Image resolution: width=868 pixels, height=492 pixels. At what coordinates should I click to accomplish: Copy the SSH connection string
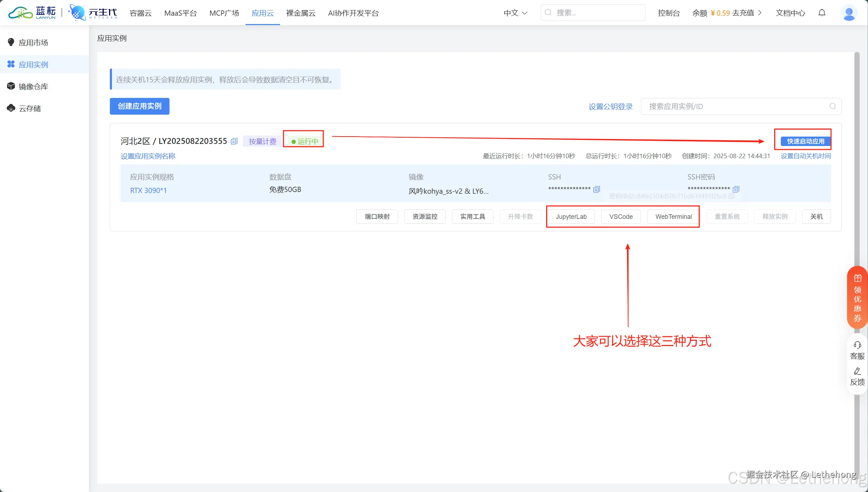pos(596,189)
